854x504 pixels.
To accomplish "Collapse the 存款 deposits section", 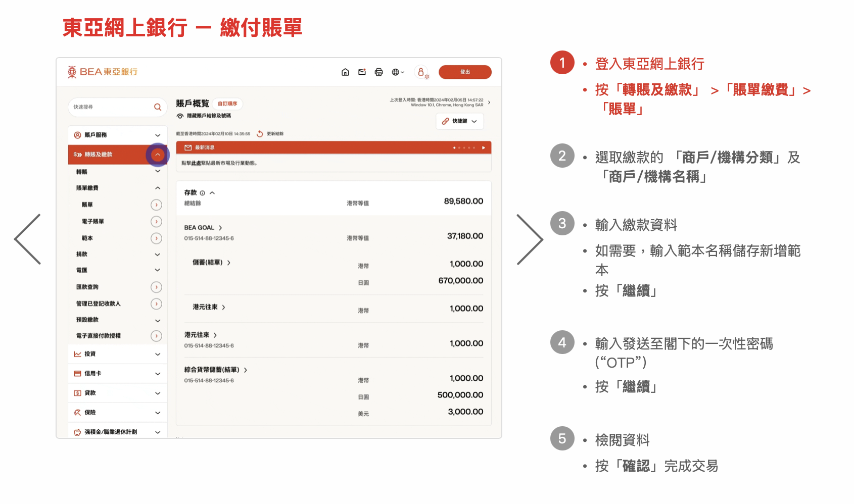I will [x=212, y=193].
